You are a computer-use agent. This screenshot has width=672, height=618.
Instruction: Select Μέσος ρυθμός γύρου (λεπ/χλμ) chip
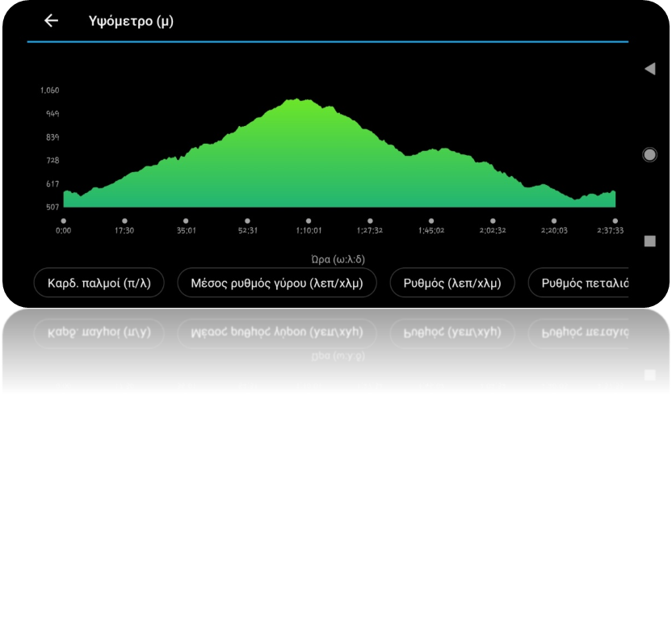tap(276, 283)
